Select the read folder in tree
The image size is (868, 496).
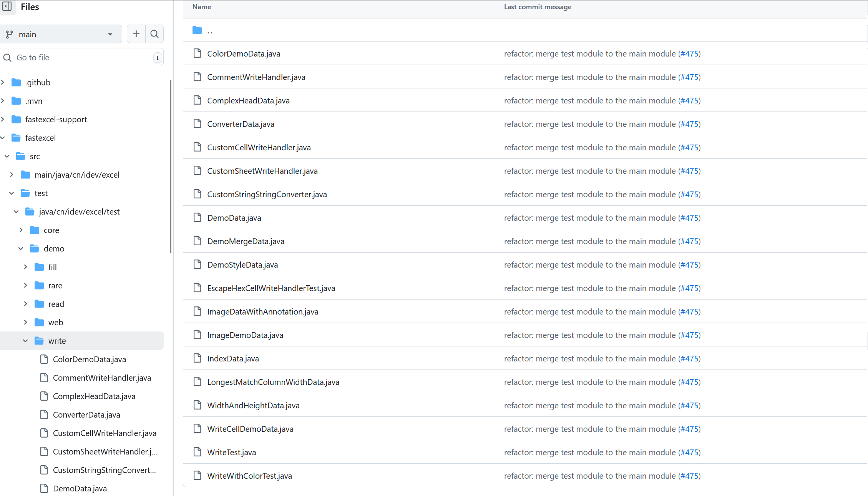(56, 304)
